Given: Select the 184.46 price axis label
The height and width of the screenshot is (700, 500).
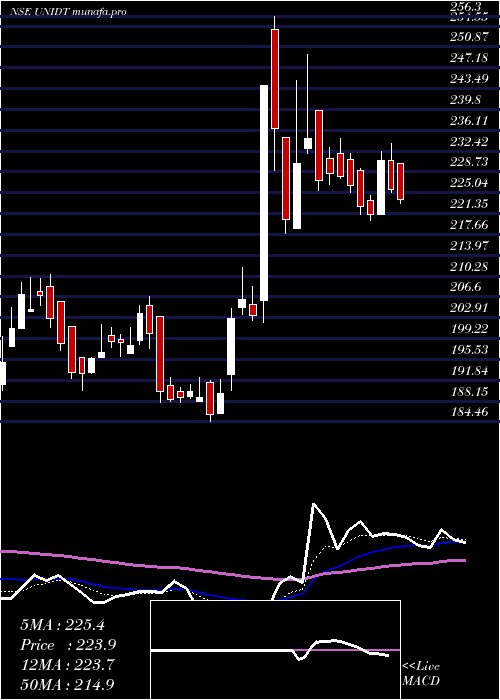Looking at the screenshot, I should click(468, 412).
